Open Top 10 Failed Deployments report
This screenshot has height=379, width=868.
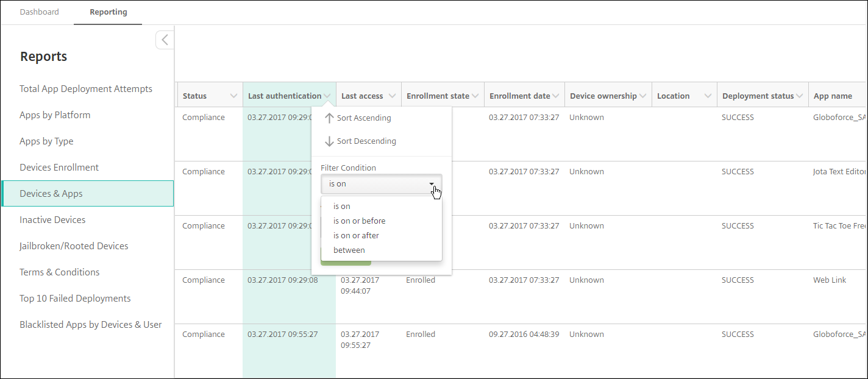[x=75, y=299]
